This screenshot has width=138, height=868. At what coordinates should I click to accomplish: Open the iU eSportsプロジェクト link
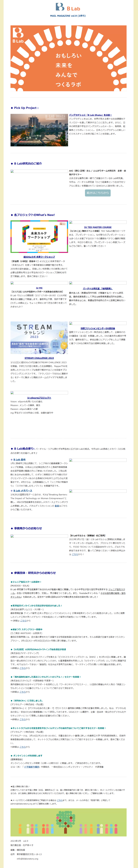click(39, 398)
